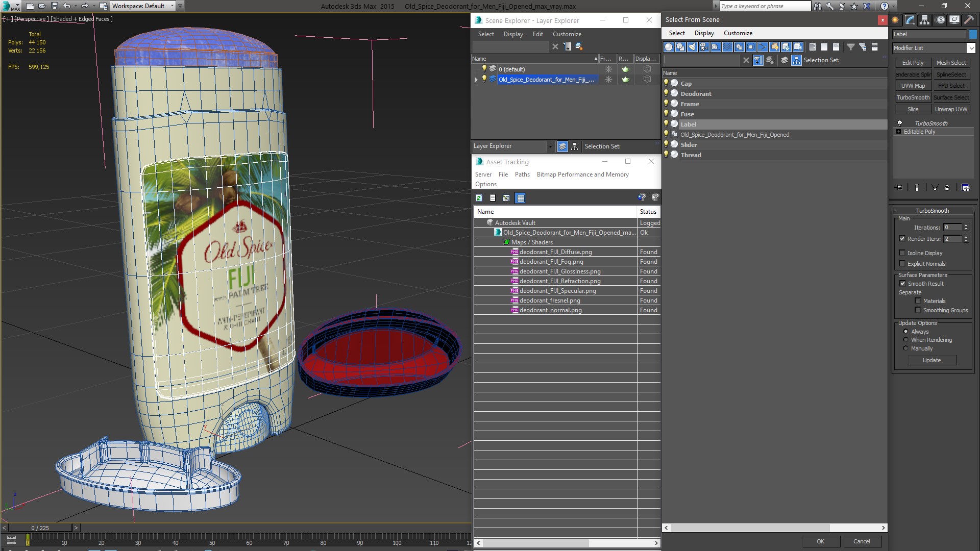Increase the Render Iters spinner value

point(966,237)
